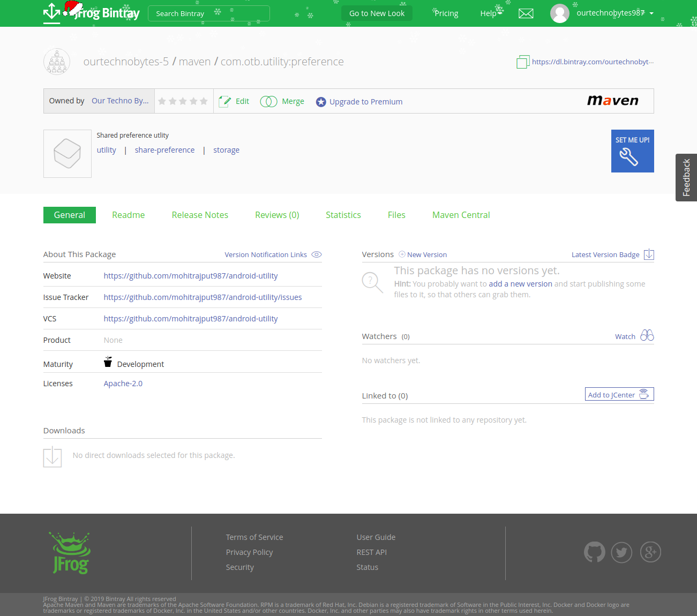Click the SET ME UP! wrench button
Image resolution: width=697 pixels, height=616 pixels.
[633, 151]
